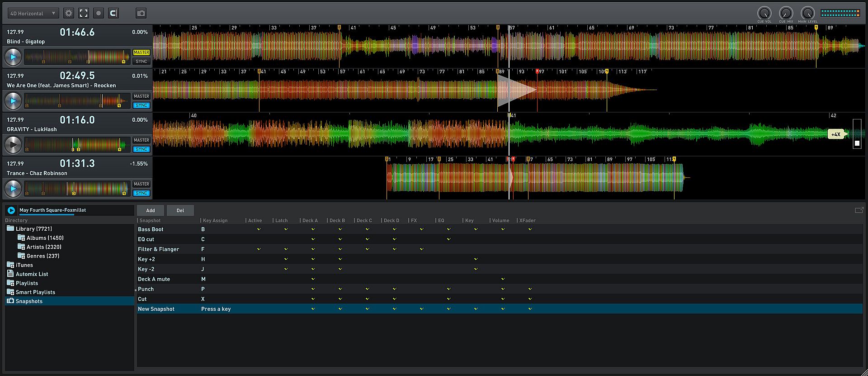Click the Del snapshot button
This screenshot has width=868, height=376.
[180, 210]
